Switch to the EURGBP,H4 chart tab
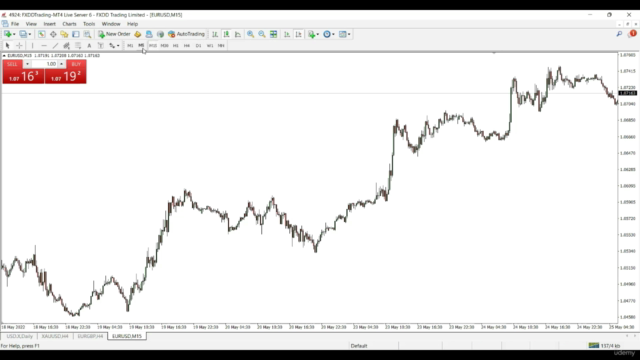This screenshot has width=640, height=360. 90,336
